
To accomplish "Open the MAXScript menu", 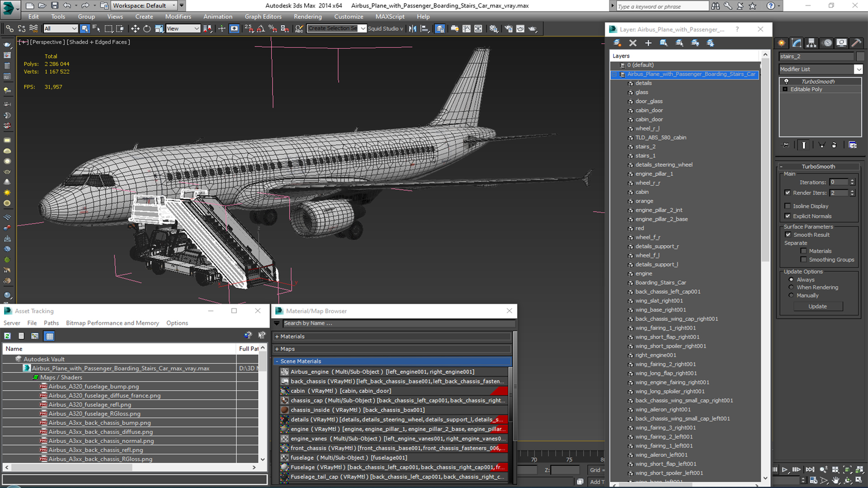I will tap(390, 16).
